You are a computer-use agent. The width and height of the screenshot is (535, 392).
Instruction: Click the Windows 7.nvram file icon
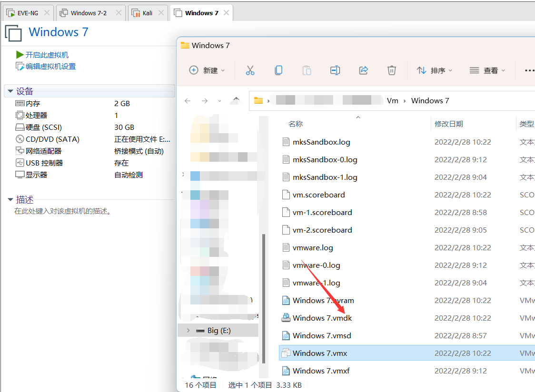(286, 300)
